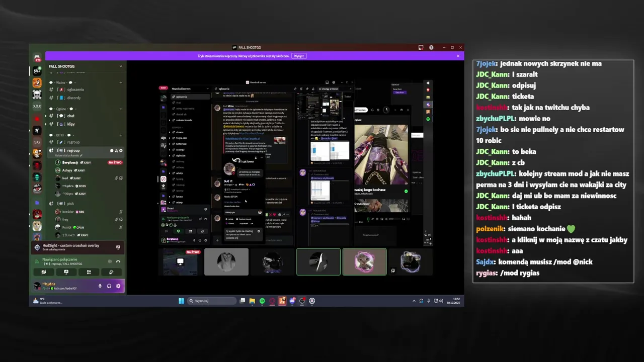Open user settings gear
Image resolution: width=644 pixels, height=362 pixels.
click(x=118, y=286)
